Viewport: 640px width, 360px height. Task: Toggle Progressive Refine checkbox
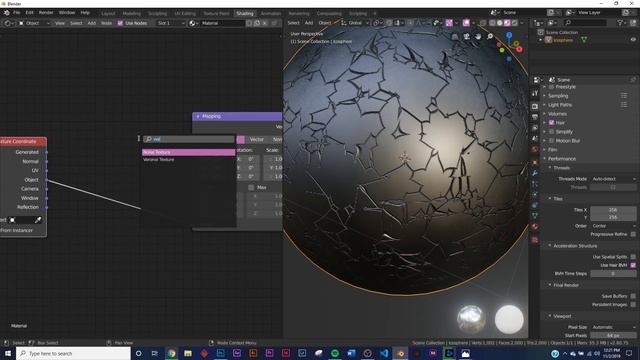pyautogui.click(x=633, y=234)
